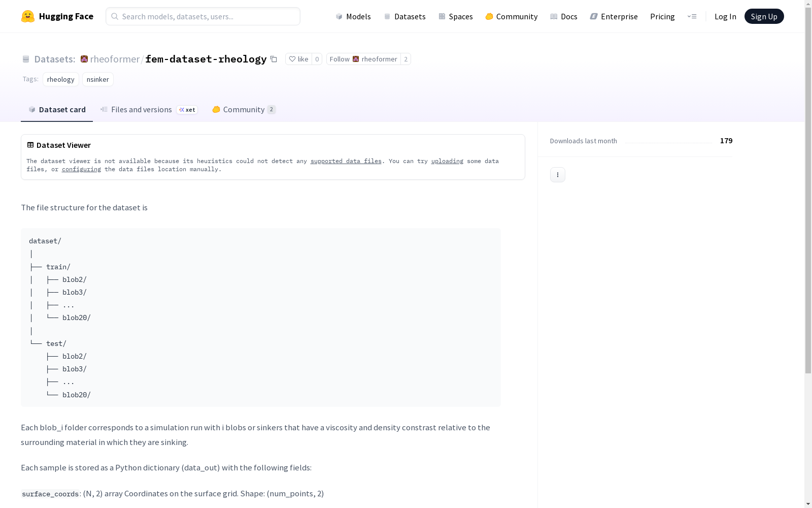Image resolution: width=812 pixels, height=508 pixels.
Task: Click the train/ folder line
Action: [58, 267]
